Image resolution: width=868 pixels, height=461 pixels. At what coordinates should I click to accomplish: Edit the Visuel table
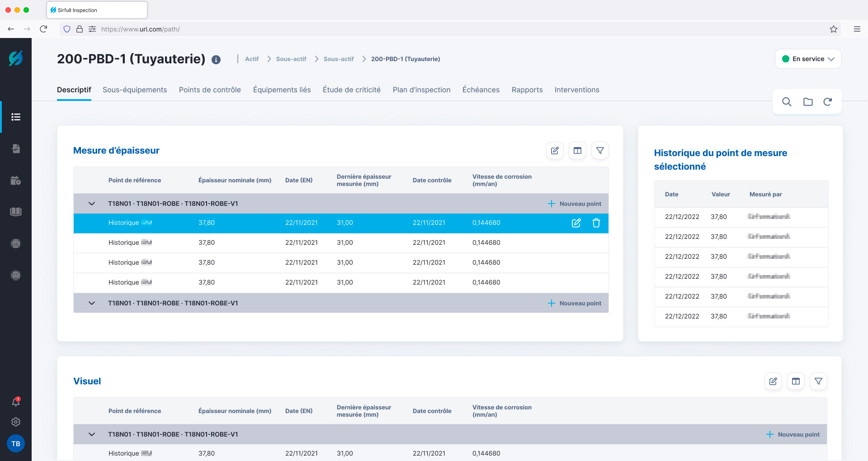(x=773, y=381)
